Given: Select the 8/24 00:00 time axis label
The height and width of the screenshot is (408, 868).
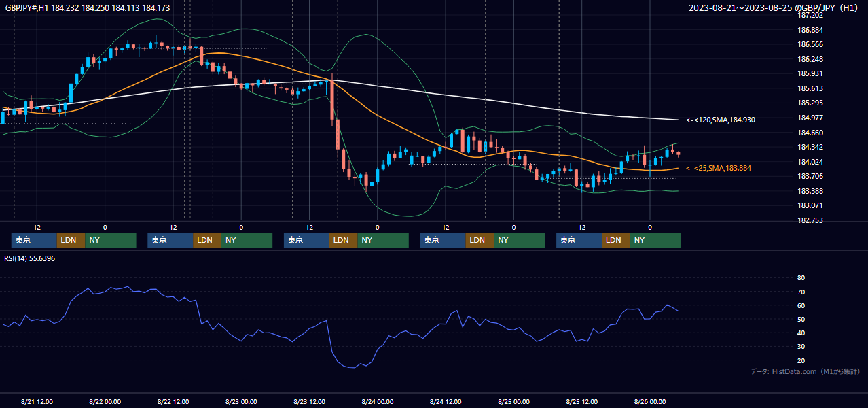Looking at the screenshot, I should point(378,401).
